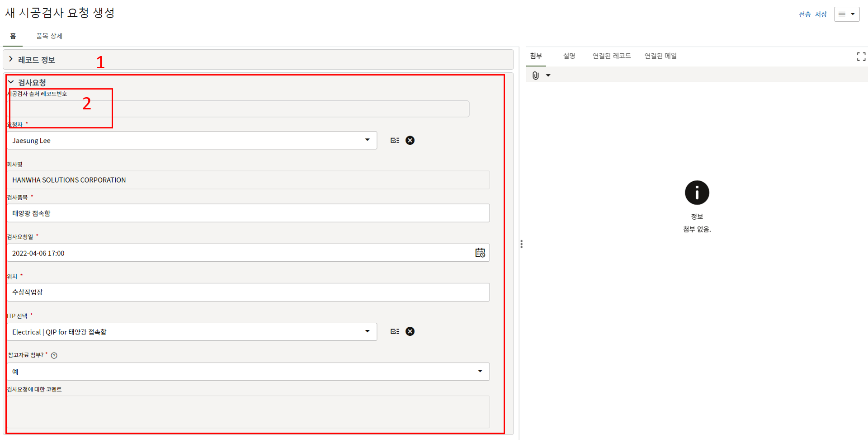This screenshot has height=443, width=868.
Task: Clear the 요청자 selection with X icon
Action: pos(410,141)
